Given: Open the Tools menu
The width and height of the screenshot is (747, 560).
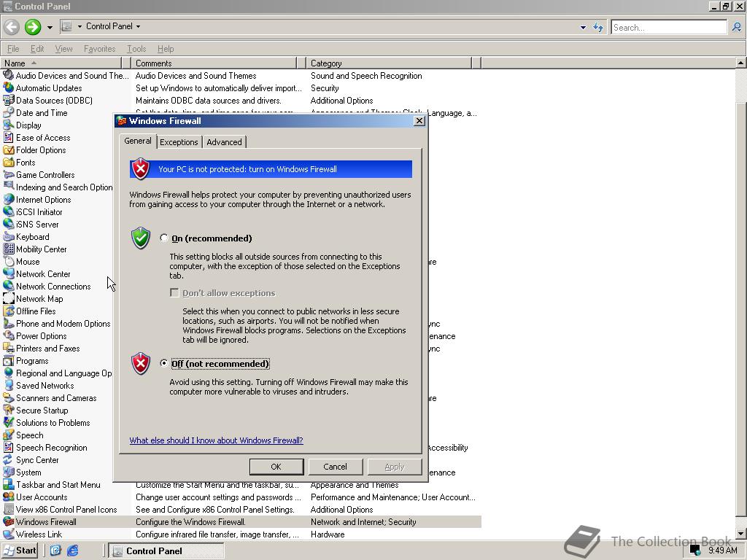Looking at the screenshot, I should 136,49.
